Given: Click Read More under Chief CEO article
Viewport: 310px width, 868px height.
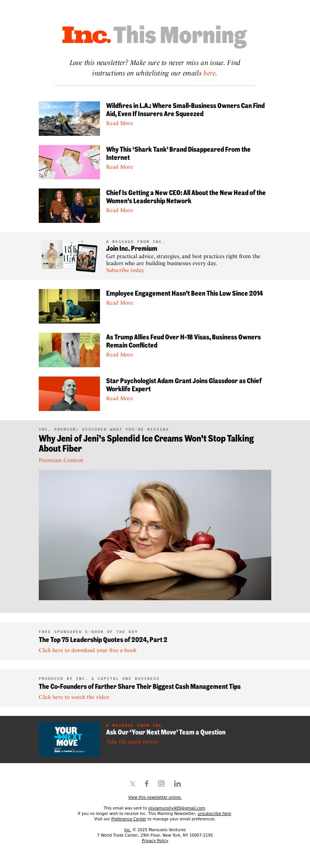Looking at the screenshot, I should point(120,210).
